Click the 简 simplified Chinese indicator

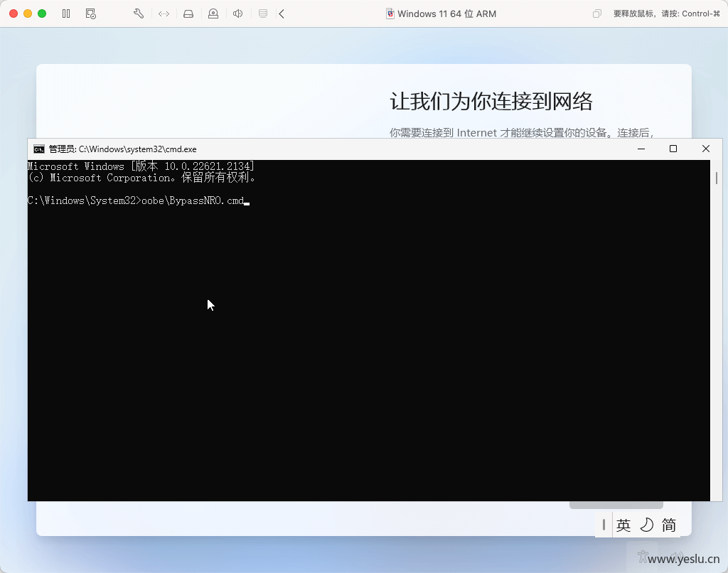pos(668,525)
